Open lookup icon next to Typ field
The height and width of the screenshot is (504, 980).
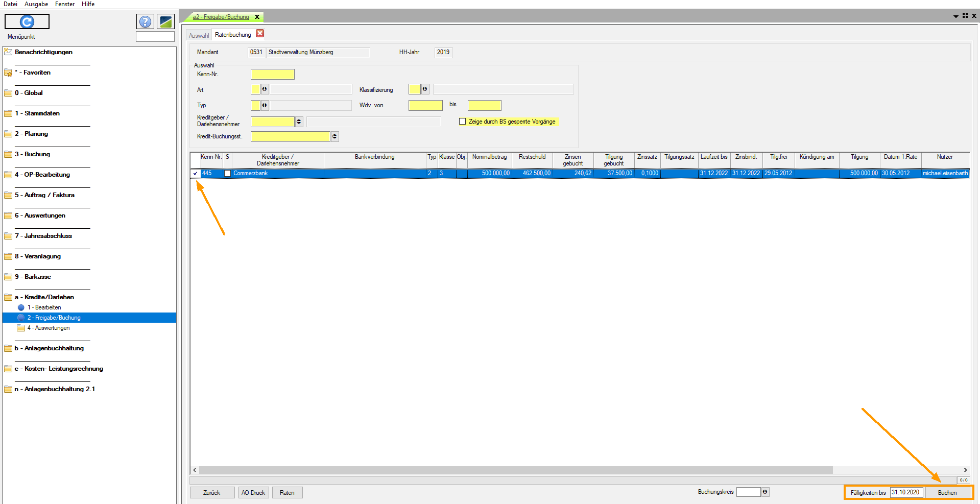click(x=265, y=105)
